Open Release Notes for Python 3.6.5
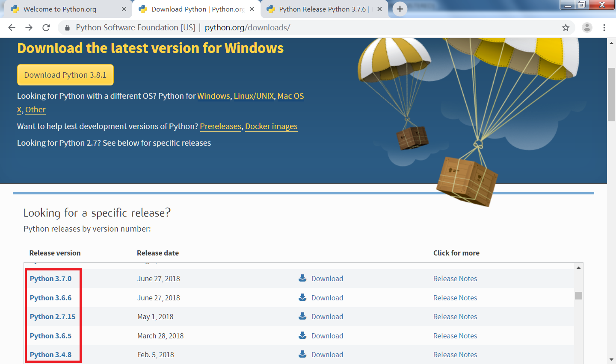 [x=455, y=336]
